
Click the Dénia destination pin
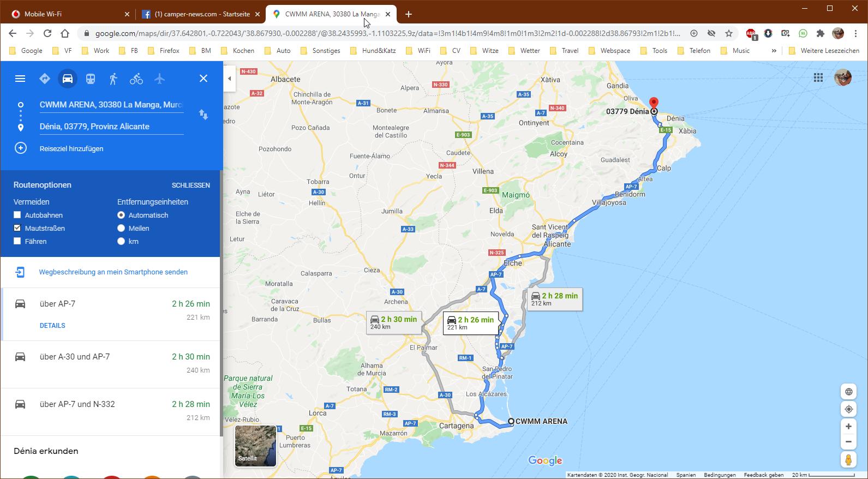pyautogui.click(x=654, y=104)
